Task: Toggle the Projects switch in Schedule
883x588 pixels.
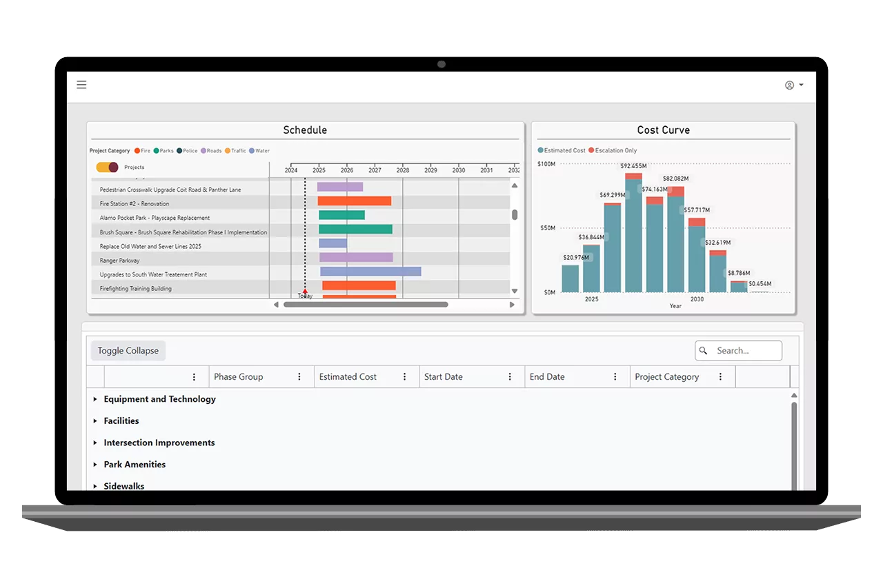Action: coord(108,168)
